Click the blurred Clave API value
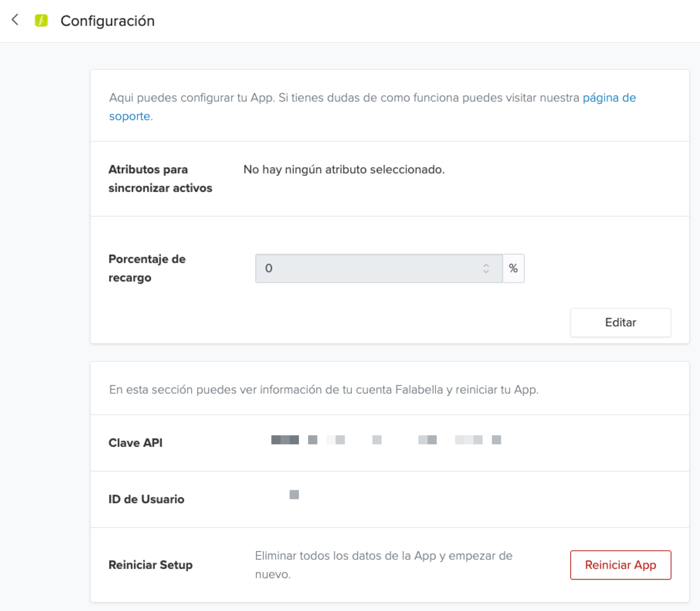700x611 pixels. click(x=385, y=440)
